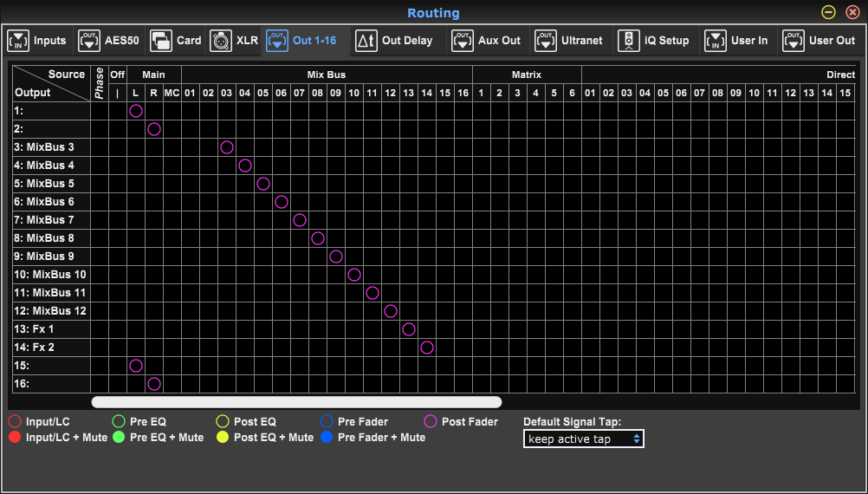
Task: Minimize the Routing window
Action: click(x=828, y=12)
